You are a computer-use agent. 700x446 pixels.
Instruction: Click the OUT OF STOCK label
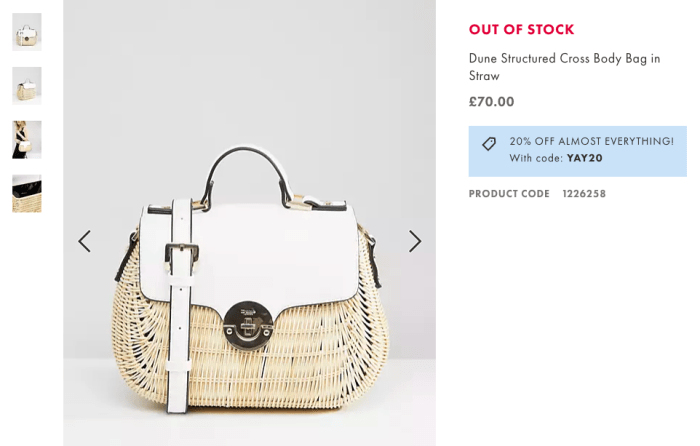coord(521,29)
